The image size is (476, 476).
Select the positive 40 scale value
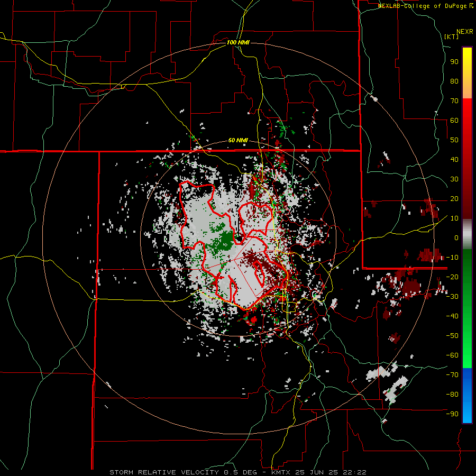[454, 159]
